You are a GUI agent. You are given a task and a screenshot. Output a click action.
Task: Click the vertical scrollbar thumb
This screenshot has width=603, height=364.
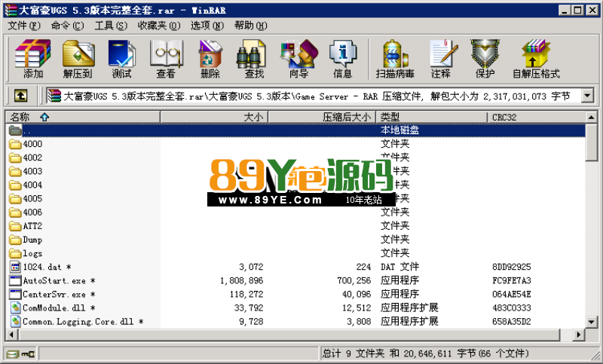[592, 142]
